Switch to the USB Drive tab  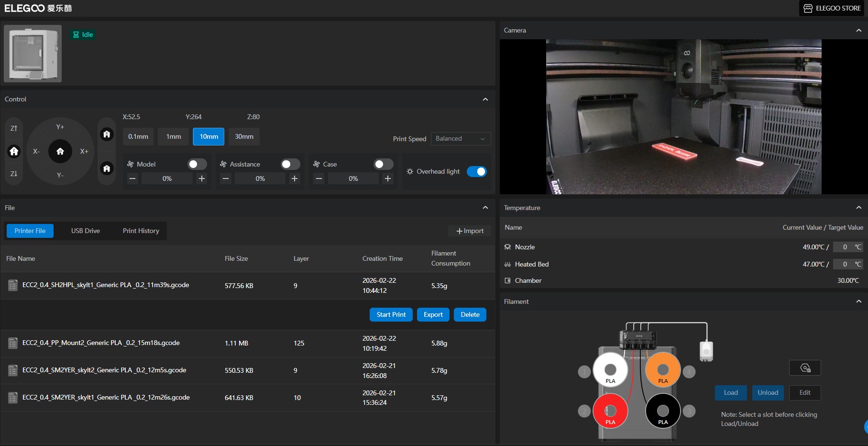click(86, 231)
